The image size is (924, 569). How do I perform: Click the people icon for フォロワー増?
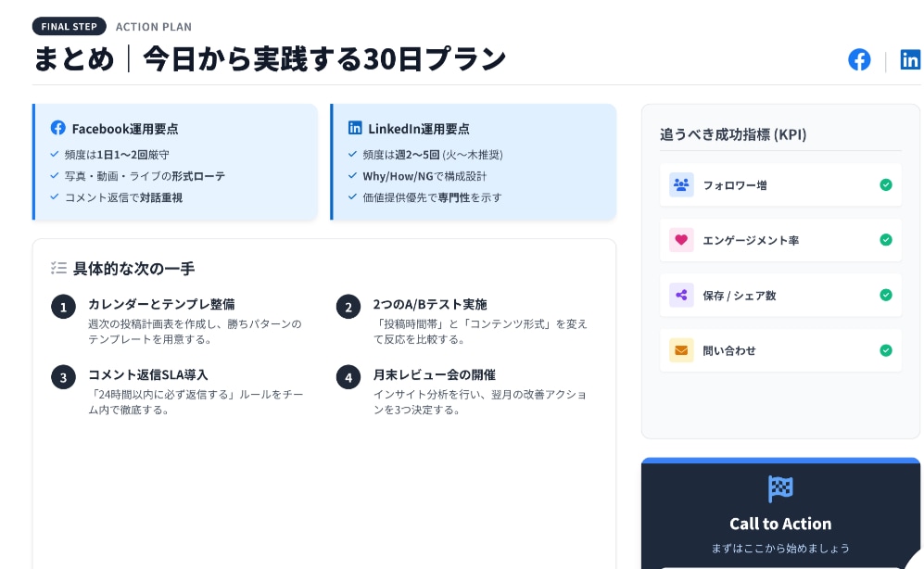pos(681,185)
